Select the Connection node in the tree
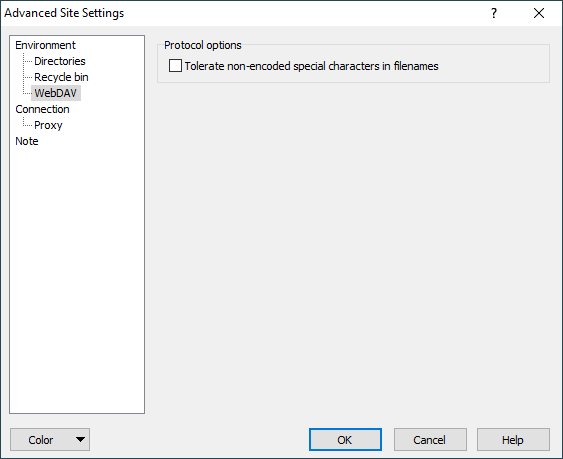The height and width of the screenshot is (459, 563). (42, 109)
